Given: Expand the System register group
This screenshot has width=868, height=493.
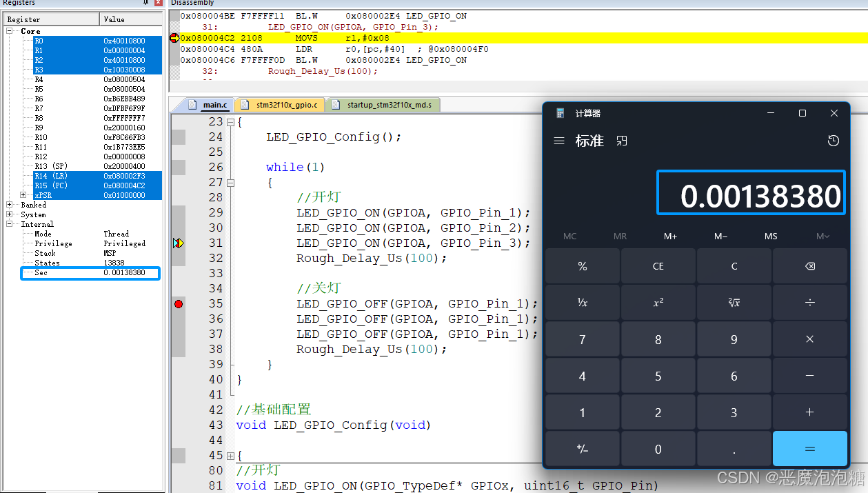Looking at the screenshot, I should pos(10,214).
